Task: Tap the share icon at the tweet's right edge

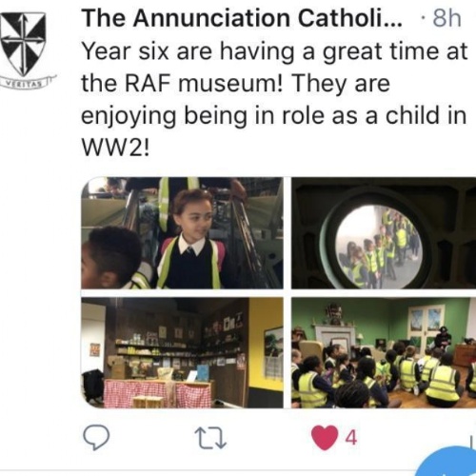Action: 471,442
